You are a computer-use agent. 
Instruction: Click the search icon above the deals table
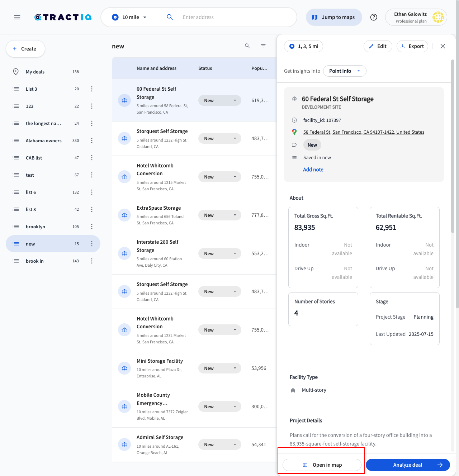coord(247,46)
